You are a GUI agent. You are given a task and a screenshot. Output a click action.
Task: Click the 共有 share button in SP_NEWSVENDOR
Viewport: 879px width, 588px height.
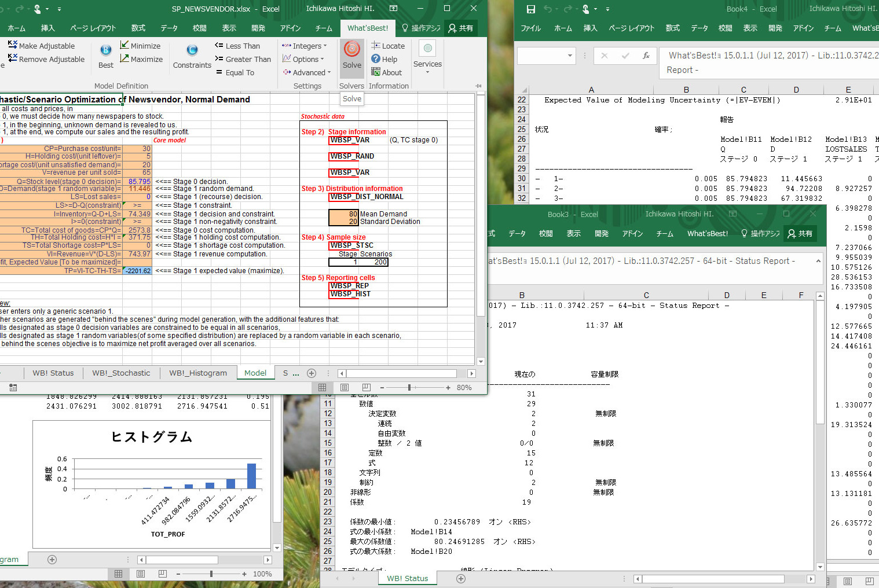coord(461,28)
